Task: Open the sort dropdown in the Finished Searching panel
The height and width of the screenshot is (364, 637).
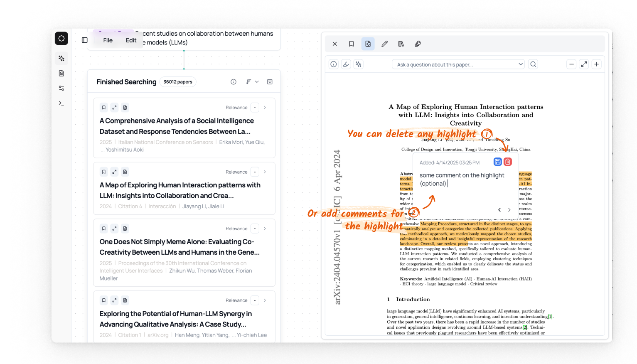Action: (x=252, y=81)
